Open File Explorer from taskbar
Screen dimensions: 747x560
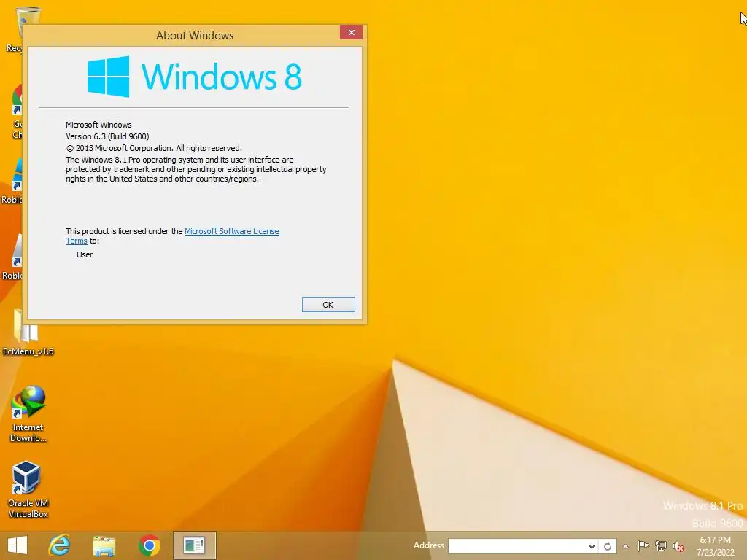104,545
